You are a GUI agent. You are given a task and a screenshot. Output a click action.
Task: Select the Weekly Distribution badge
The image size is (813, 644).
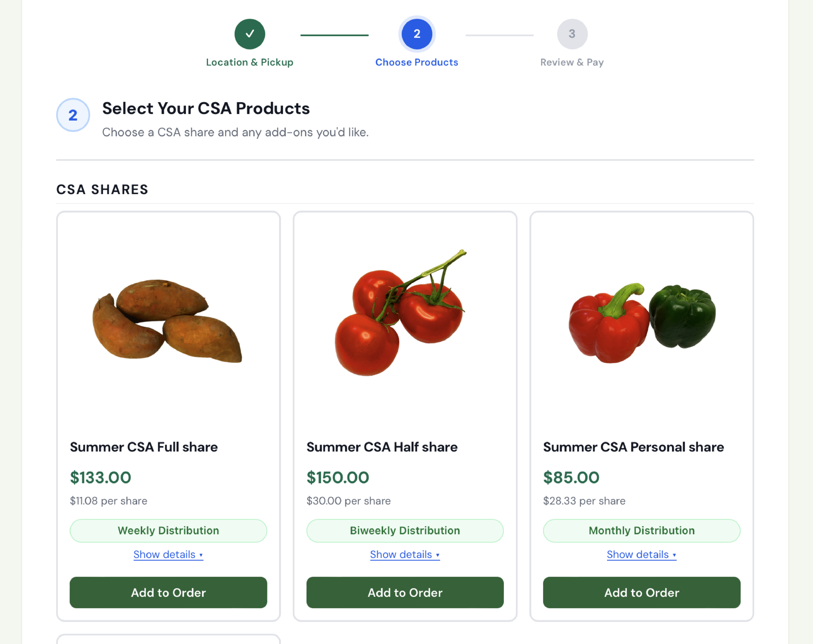tap(168, 531)
